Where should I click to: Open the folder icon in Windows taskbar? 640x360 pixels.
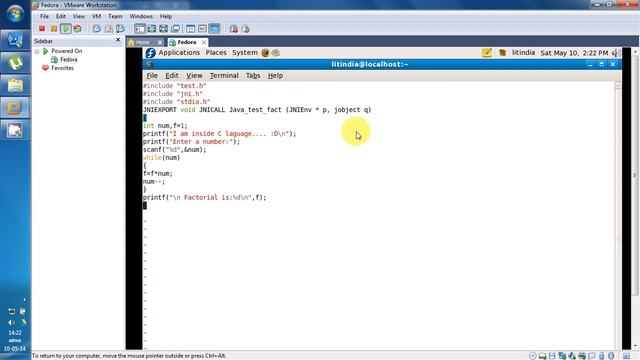[15, 85]
